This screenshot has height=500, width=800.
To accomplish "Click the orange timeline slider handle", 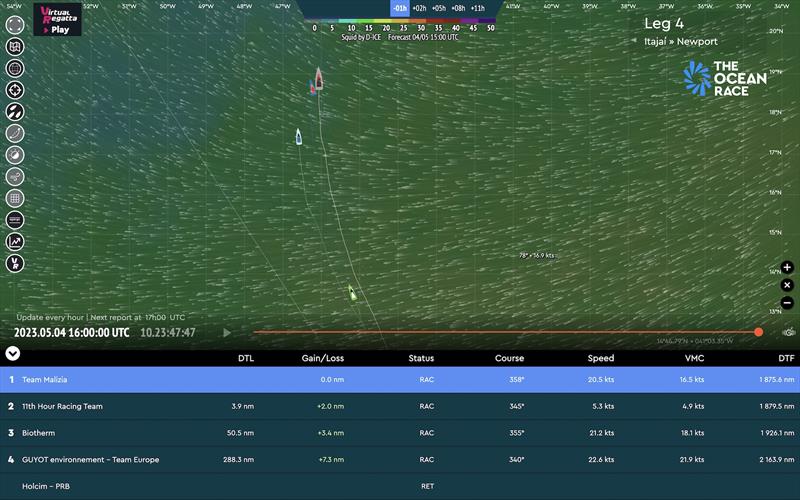I will (x=759, y=332).
